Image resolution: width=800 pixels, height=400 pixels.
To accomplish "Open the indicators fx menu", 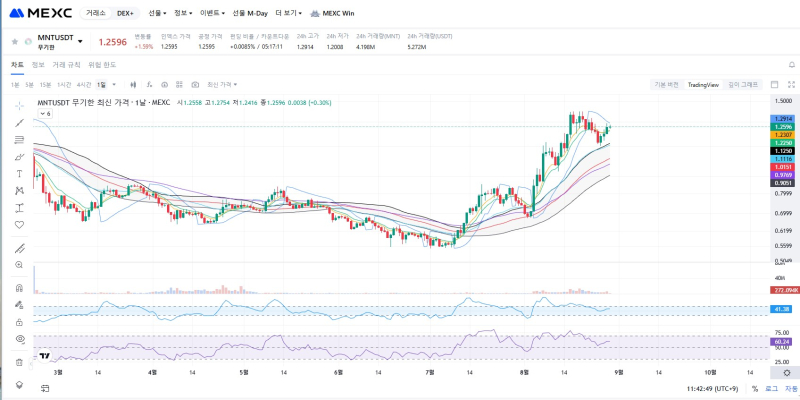I will 149,85.
